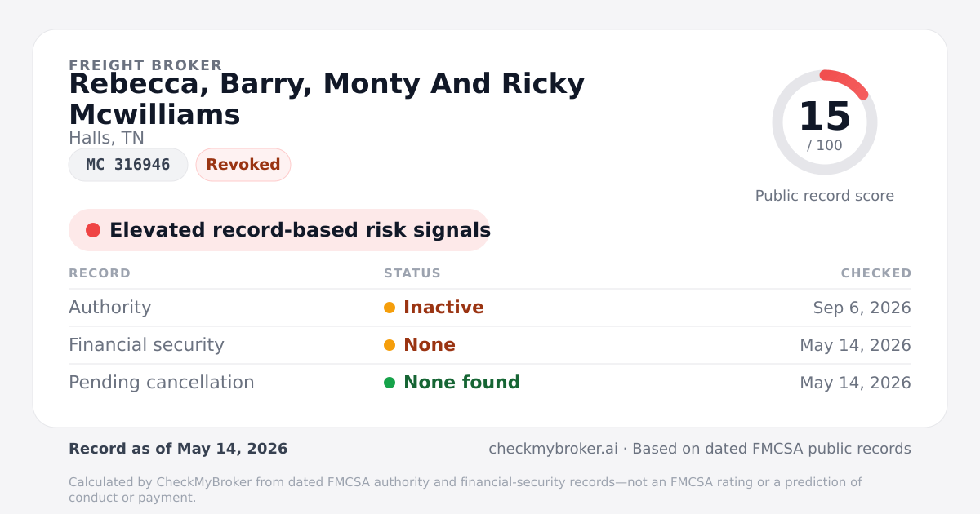Select the Pending cancellation record row
The width and height of the screenshot is (980, 514).
pyautogui.click(x=490, y=383)
